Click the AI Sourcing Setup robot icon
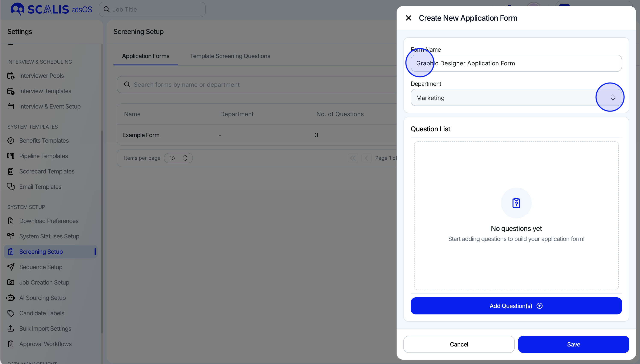The width and height of the screenshot is (640, 364). (x=10, y=298)
